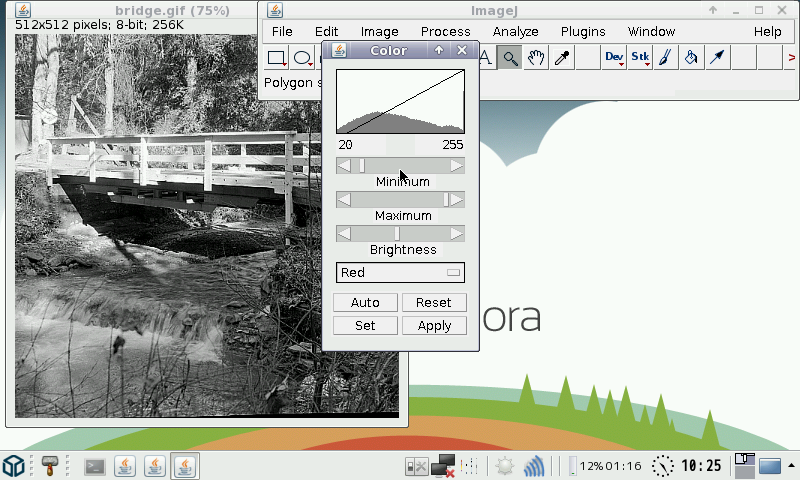The image size is (800, 480).
Task: Click the Reset button
Action: click(x=434, y=302)
